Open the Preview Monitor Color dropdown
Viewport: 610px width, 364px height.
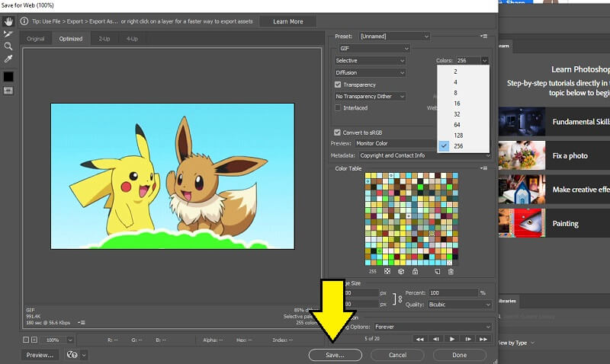click(x=396, y=143)
